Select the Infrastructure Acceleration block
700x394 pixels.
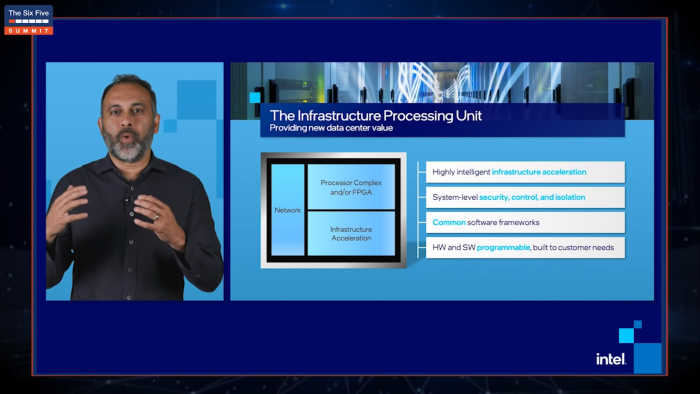pos(351,234)
